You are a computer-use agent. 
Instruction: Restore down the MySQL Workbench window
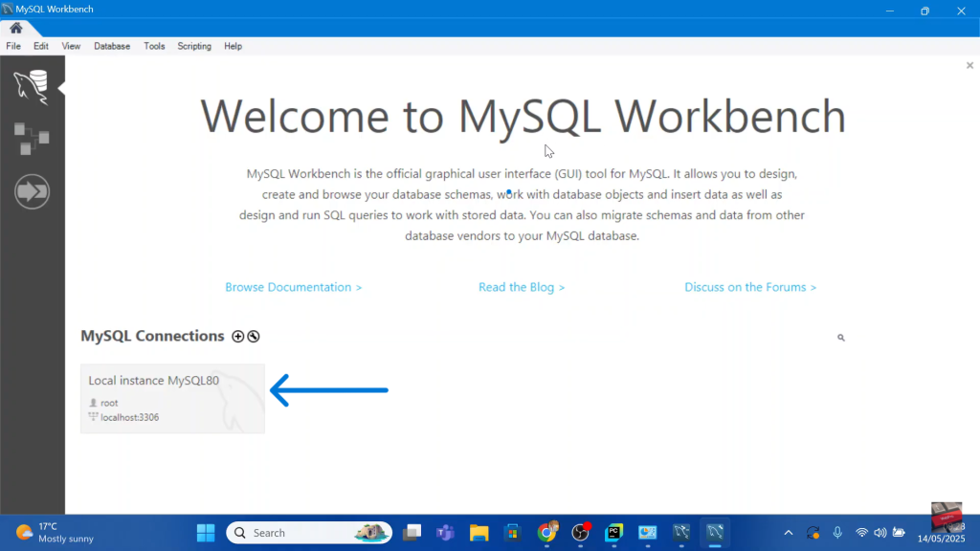click(x=925, y=11)
